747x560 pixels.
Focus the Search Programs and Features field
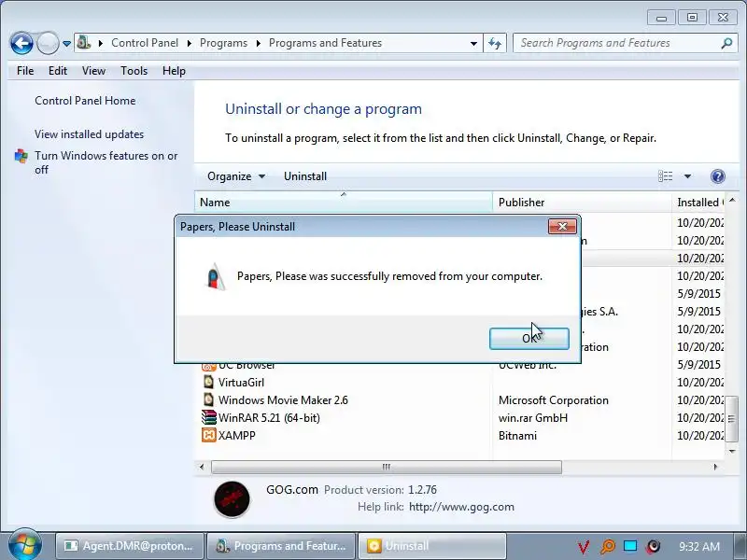624,43
